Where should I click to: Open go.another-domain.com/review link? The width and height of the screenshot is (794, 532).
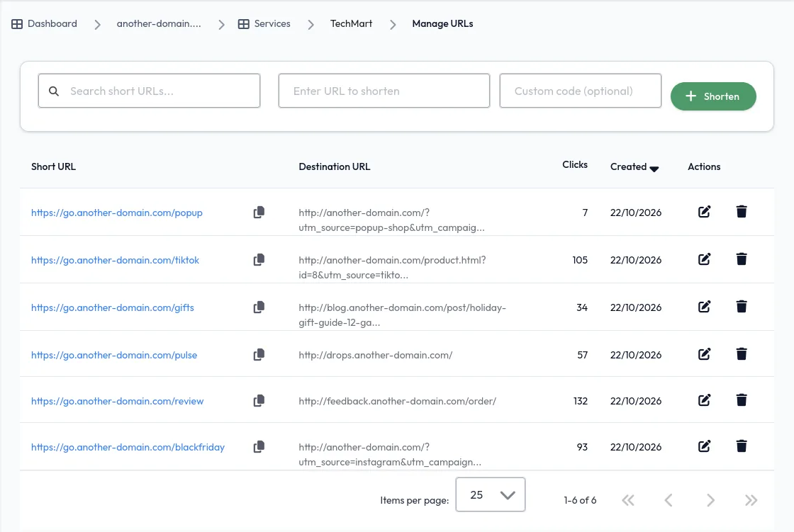[x=117, y=402]
